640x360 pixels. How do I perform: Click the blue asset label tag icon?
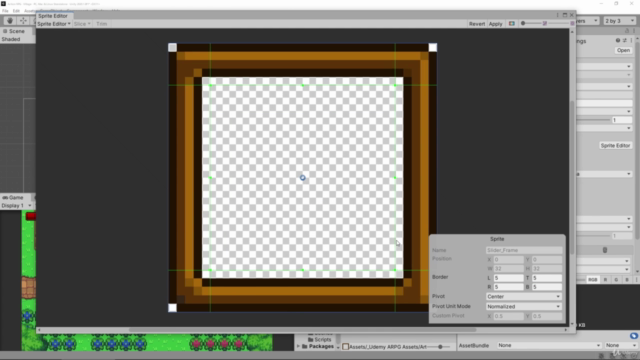[x=633, y=336]
